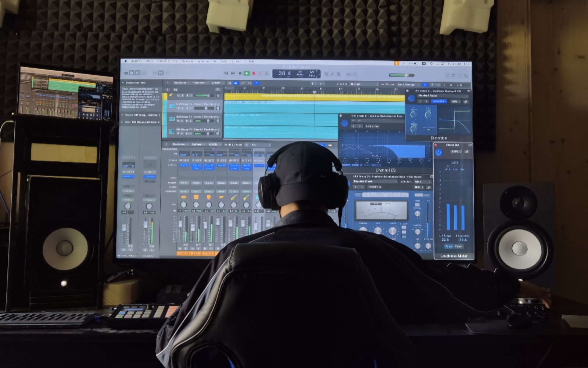Screen dimensions: 588x368
Task: Select the yellow audio region in the tracks area
Action: [x=314, y=97]
